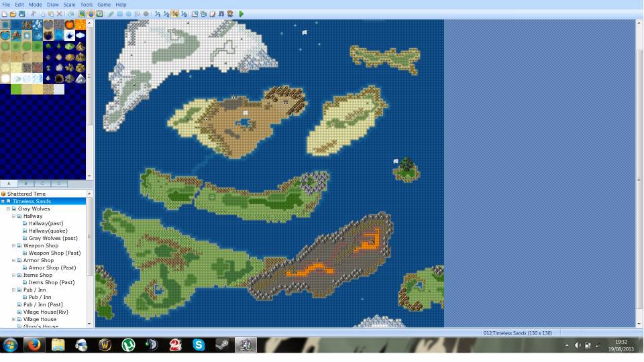Launch playtest with green play arrow
The width and height of the screenshot is (644, 362).
tap(241, 13)
